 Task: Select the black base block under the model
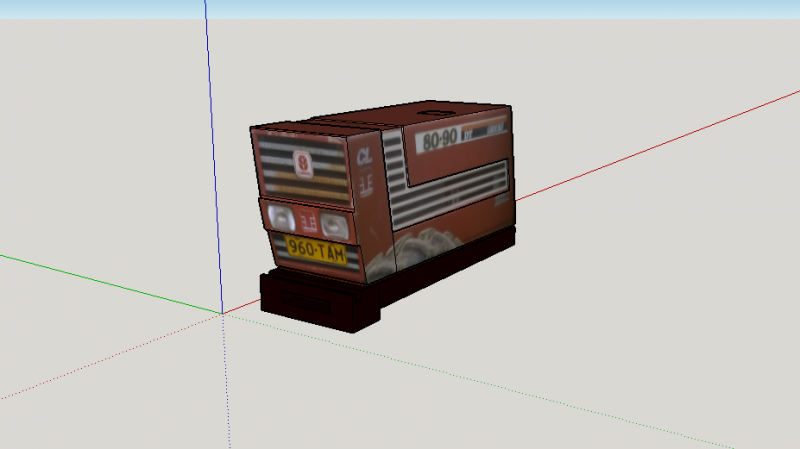pyautogui.click(x=320, y=304)
